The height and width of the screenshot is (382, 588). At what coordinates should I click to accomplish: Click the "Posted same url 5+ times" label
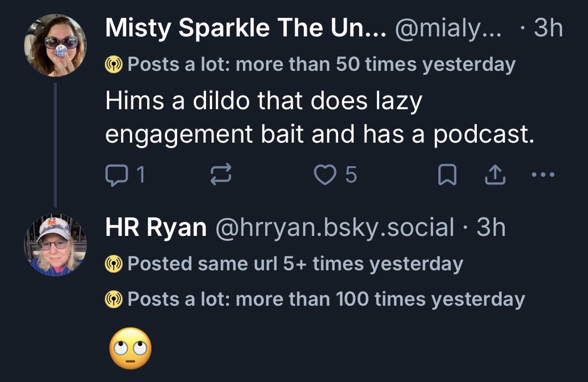click(295, 263)
